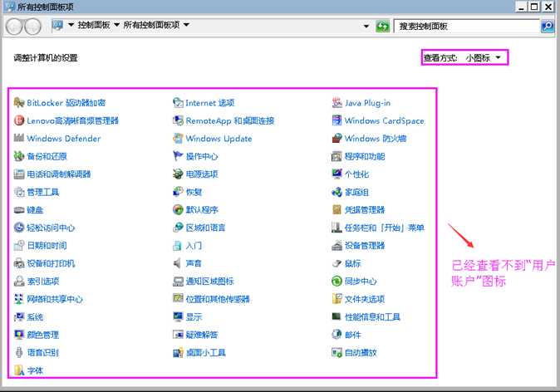Select the 控制面板 breadcrumb segment

(94, 25)
